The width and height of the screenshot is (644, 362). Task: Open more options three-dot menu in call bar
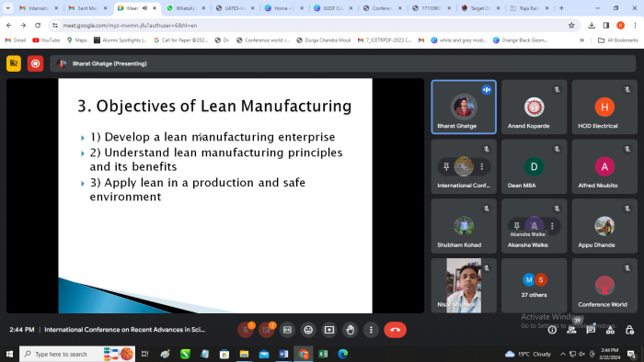coord(371,330)
